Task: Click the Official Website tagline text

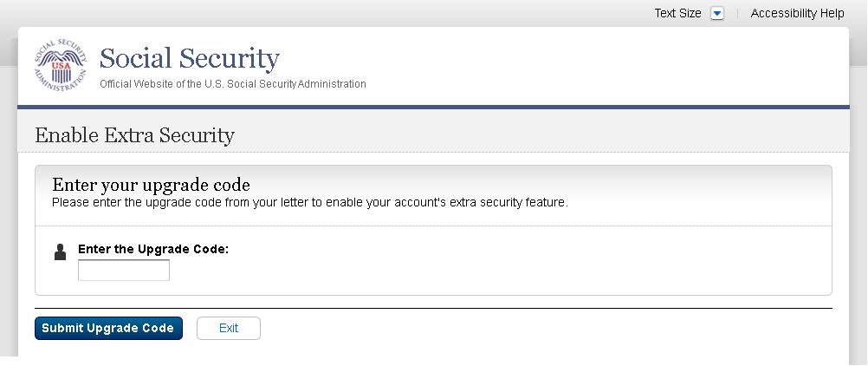Action: [x=233, y=84]
